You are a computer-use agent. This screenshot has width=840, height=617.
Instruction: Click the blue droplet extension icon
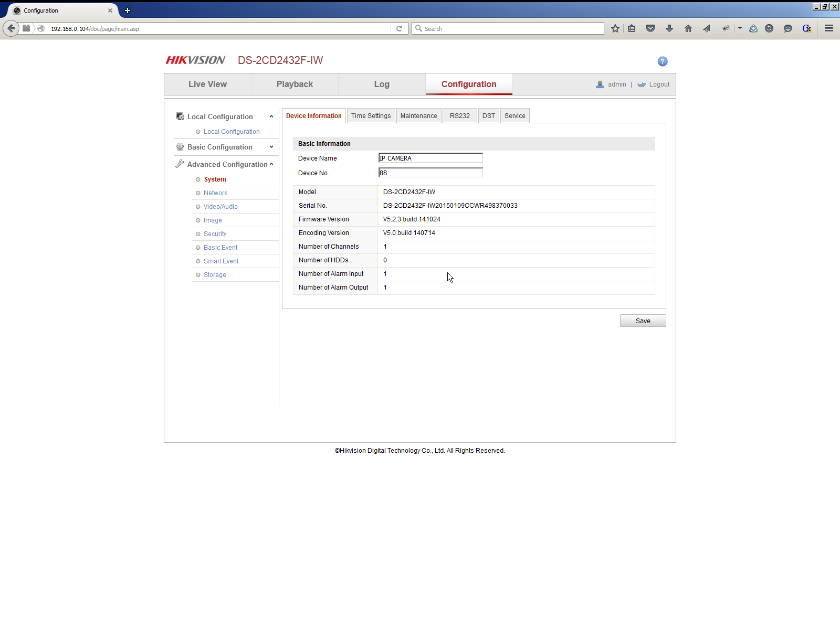753,28
